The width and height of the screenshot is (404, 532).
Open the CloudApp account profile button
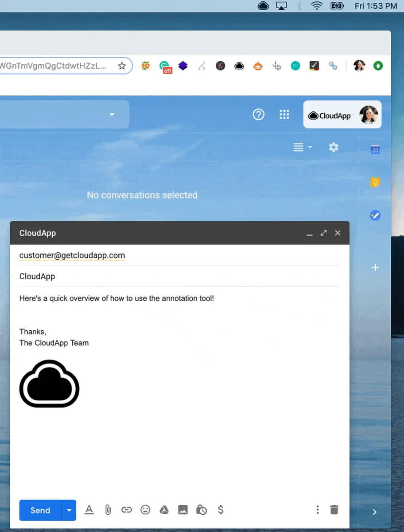[342, 114]
